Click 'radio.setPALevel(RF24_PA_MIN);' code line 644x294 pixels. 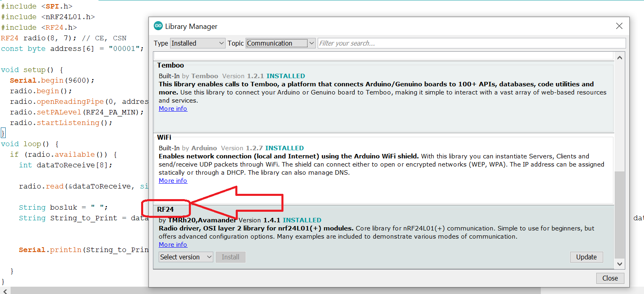coord(77,112)
